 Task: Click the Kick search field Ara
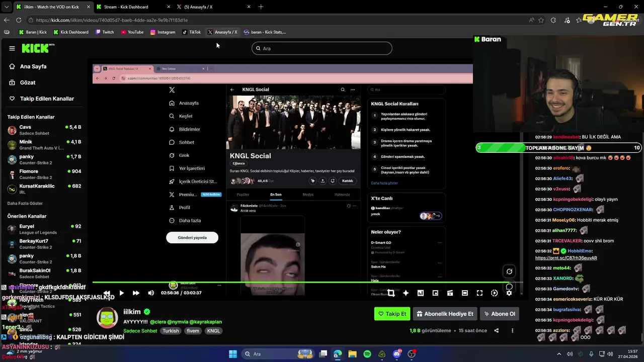322,48
